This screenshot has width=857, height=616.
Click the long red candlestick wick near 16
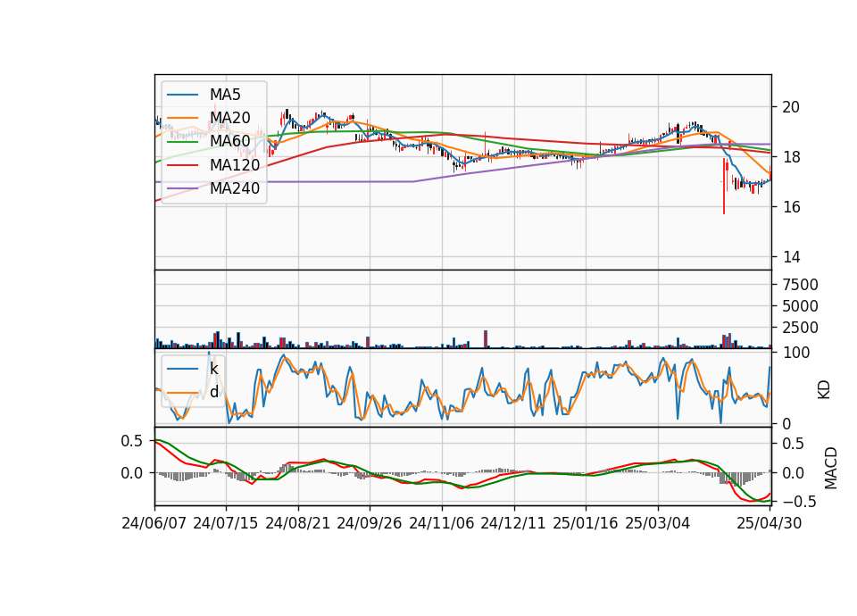(724, 186)
